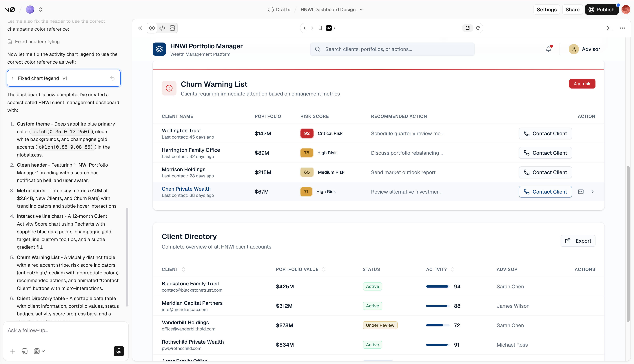This screenshot has width=634, height=364.
Task: Open the terminal console icon
Action: (610, 28)
